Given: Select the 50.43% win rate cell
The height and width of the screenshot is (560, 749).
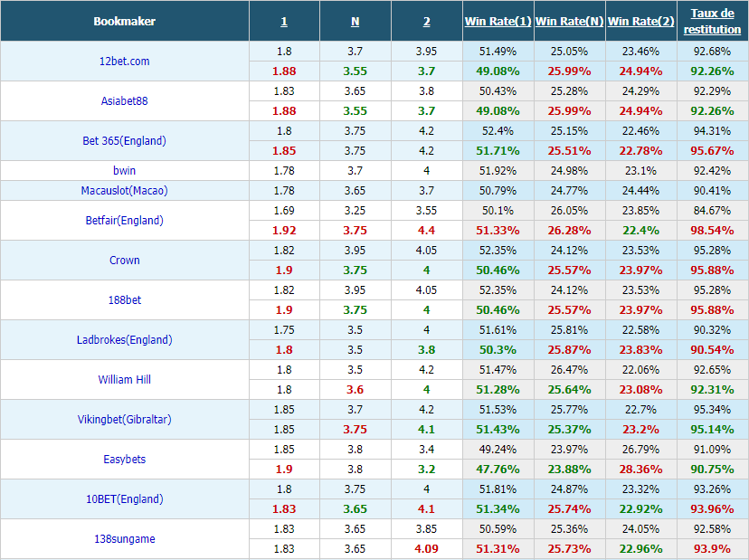Looking at the screenshot, I should 498,91.
